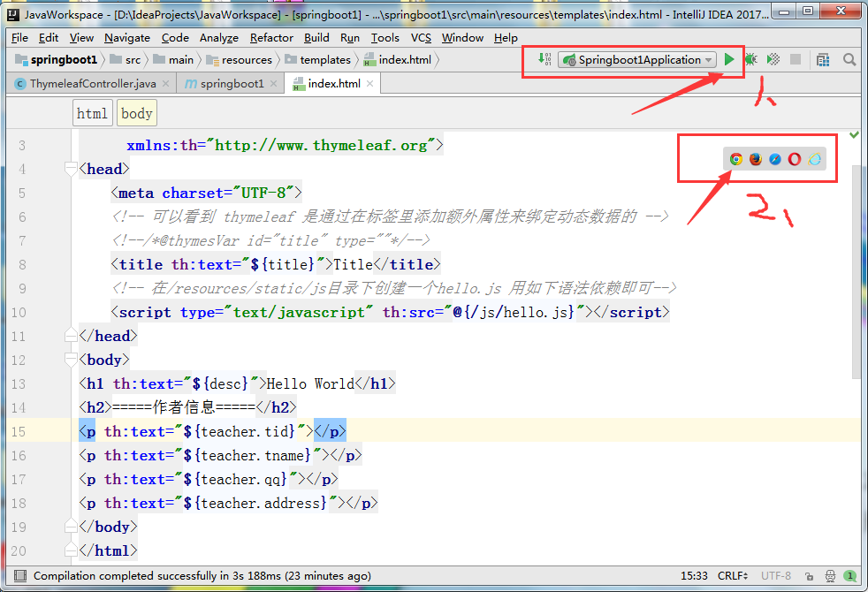Open the Help menu
Image resolution: width=868 pixels, height=592 pixels.
[506, 38]
